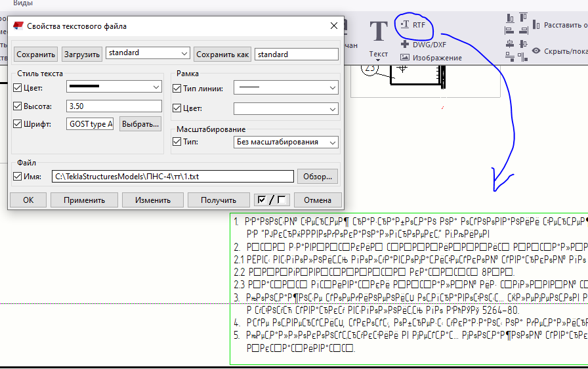Expand the frame Тип линии dropdown
Screen dimensions: 588x369
pos(285,88)
